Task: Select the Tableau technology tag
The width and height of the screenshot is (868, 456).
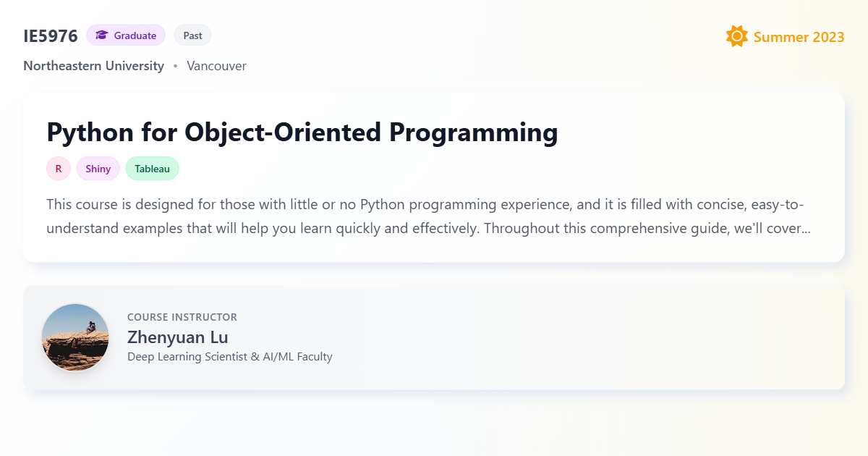Action: coord(152,168)
